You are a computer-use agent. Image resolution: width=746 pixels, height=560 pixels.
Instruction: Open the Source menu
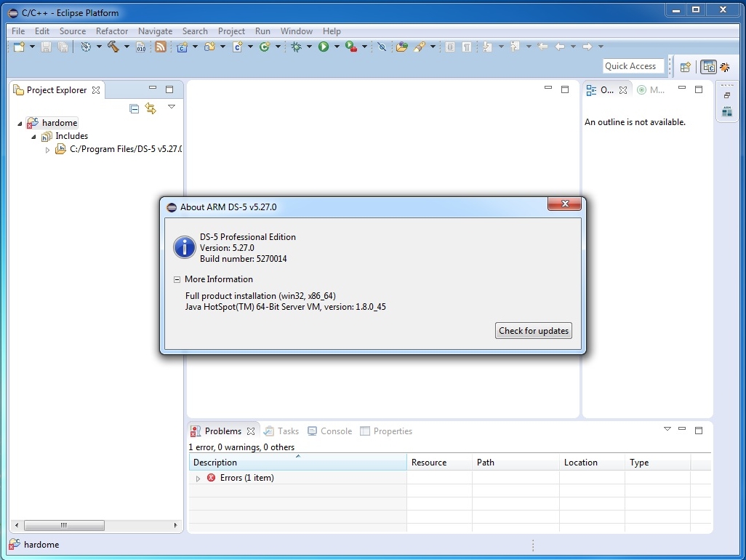coord(72,31)
